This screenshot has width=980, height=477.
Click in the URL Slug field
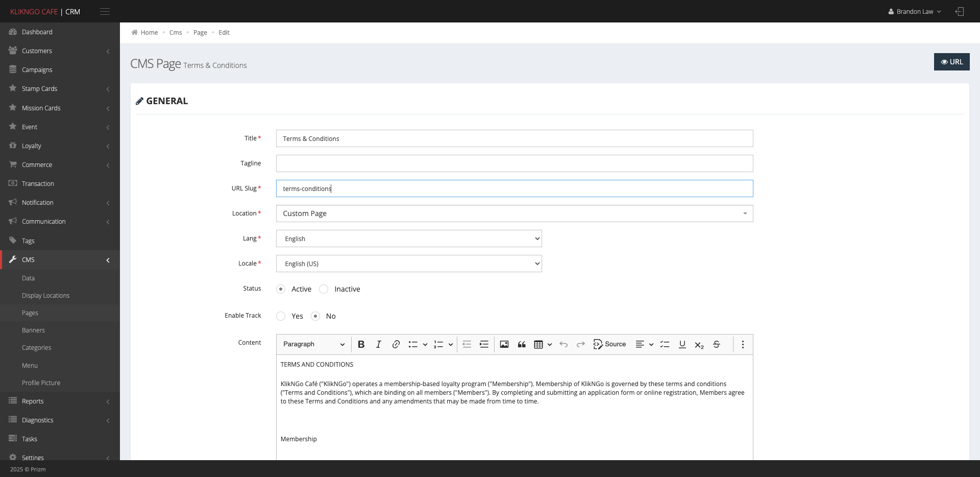click(514, 188)
